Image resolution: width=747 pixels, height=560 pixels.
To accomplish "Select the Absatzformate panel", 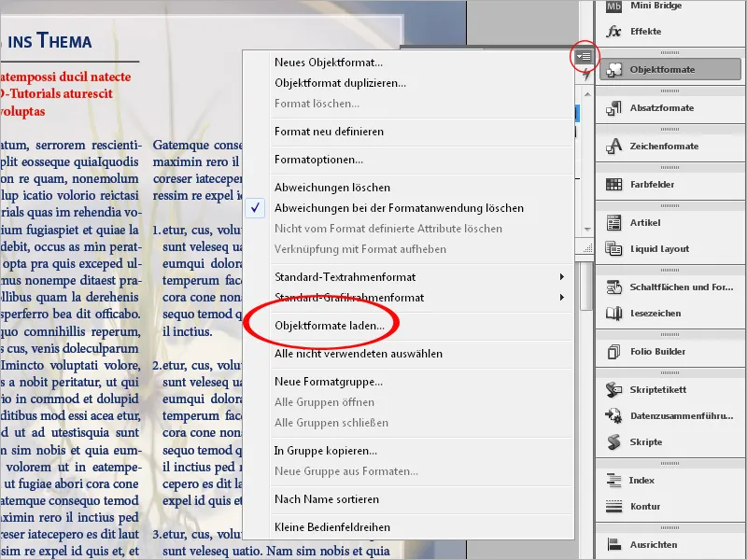I will click(x=663, y=107).
